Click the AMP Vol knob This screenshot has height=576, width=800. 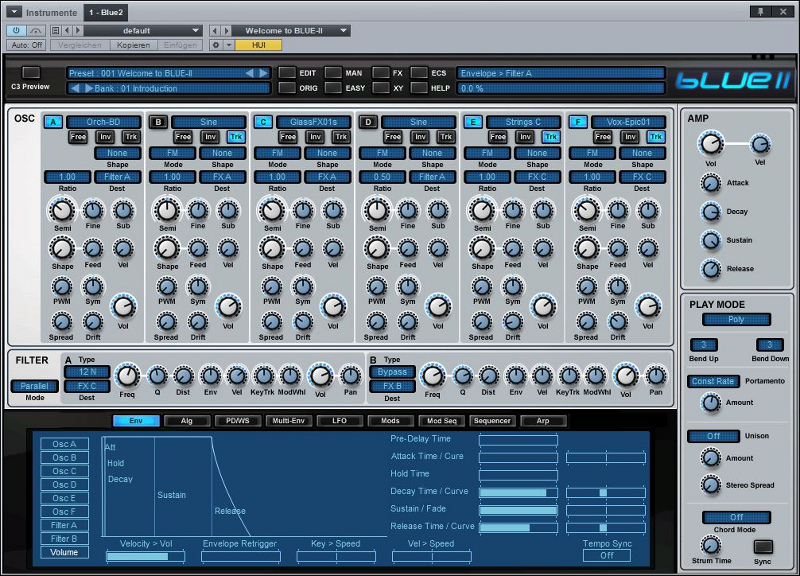pos(711,144)
